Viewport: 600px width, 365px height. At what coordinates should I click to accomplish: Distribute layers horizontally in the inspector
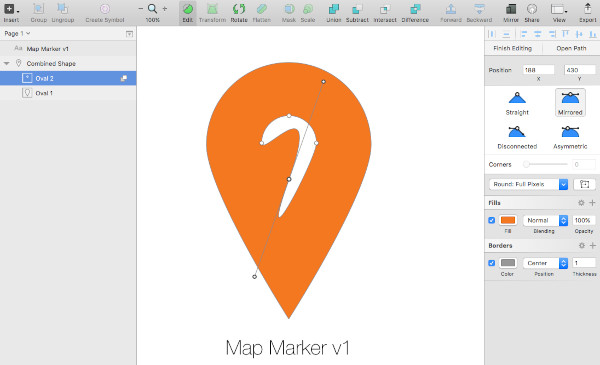coord(492,34)
